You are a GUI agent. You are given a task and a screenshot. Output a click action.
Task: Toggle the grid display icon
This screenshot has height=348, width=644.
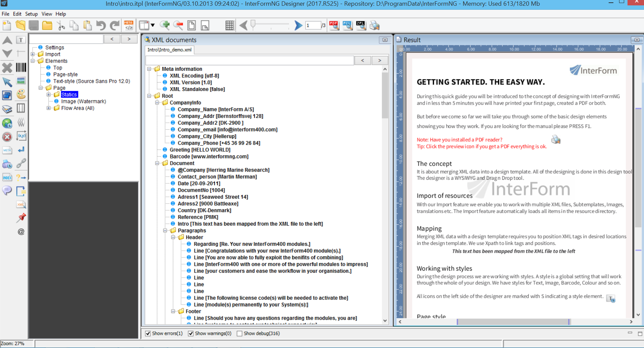coord(229,26)
